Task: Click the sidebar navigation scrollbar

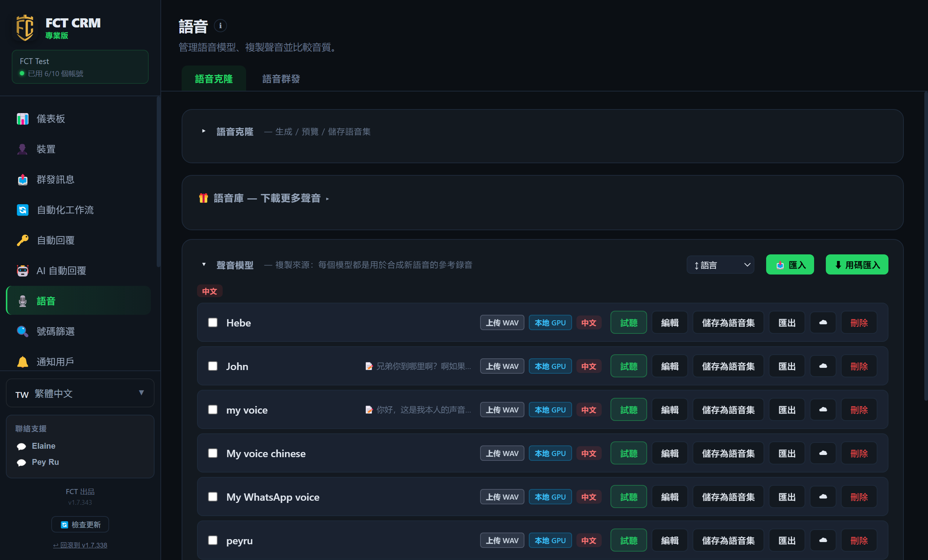Action: [159, 182]
